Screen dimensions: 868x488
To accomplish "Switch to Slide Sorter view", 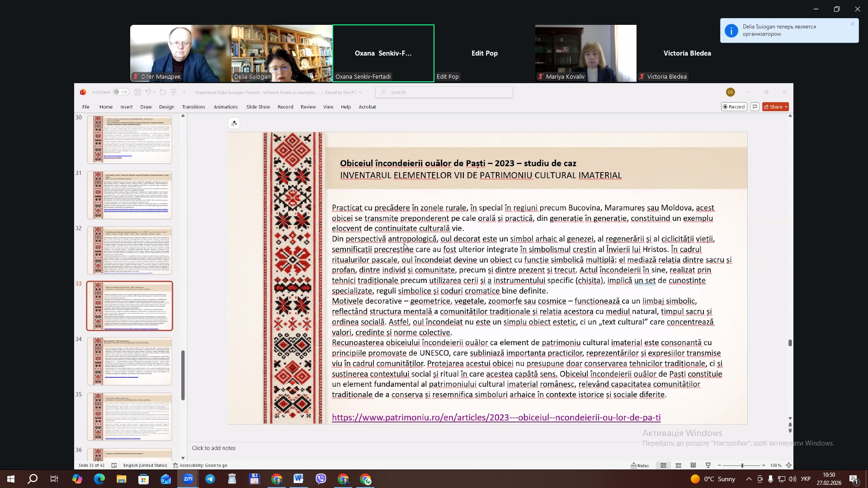I will (678, 465).
